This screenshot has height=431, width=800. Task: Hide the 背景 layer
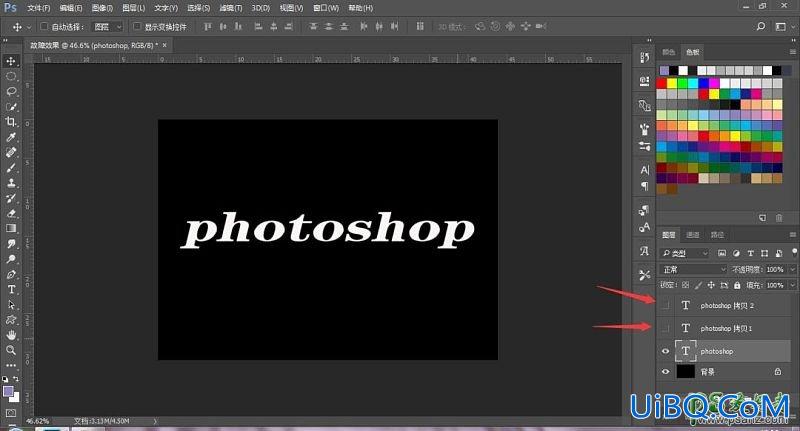[x=665, y=372]
